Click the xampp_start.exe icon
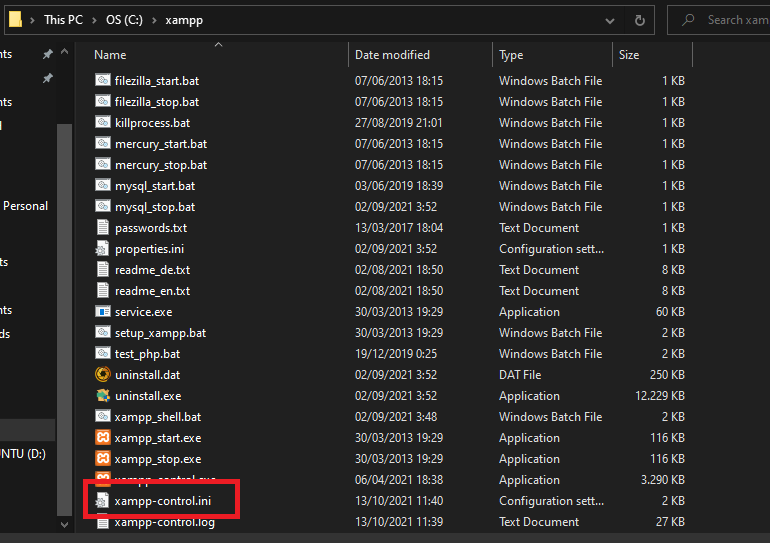 pos(102,438)
